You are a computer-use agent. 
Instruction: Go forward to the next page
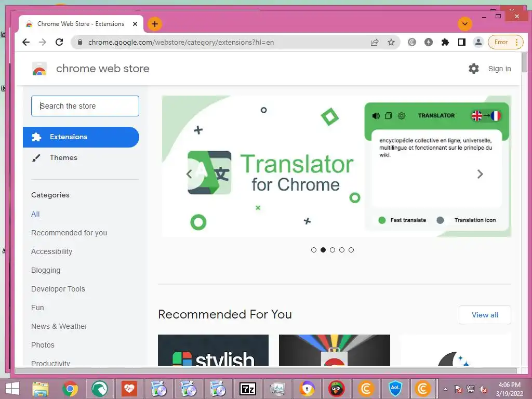(x=43, y=42)
